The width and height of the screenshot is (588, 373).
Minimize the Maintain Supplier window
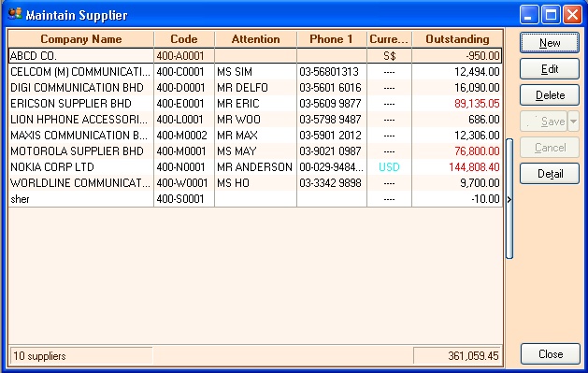pyautogui.click(x=529, y=15)
